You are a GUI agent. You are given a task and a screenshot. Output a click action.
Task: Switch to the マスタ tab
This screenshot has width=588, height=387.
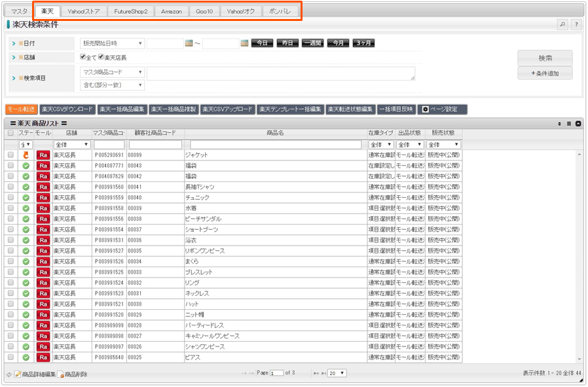point(19,11)
